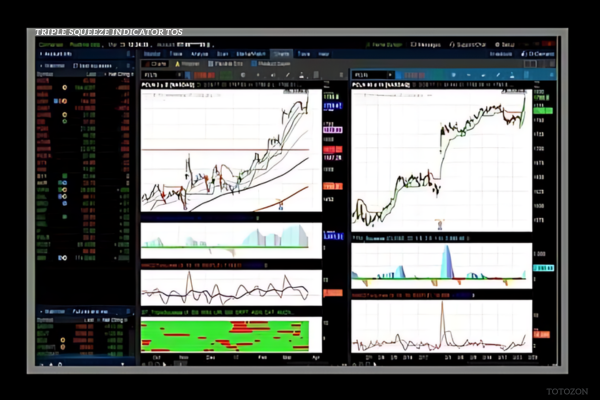Viewport: 600px width, 400px height.
Task: Open Support/Chat from top bar
Action: tap(466, 45)
